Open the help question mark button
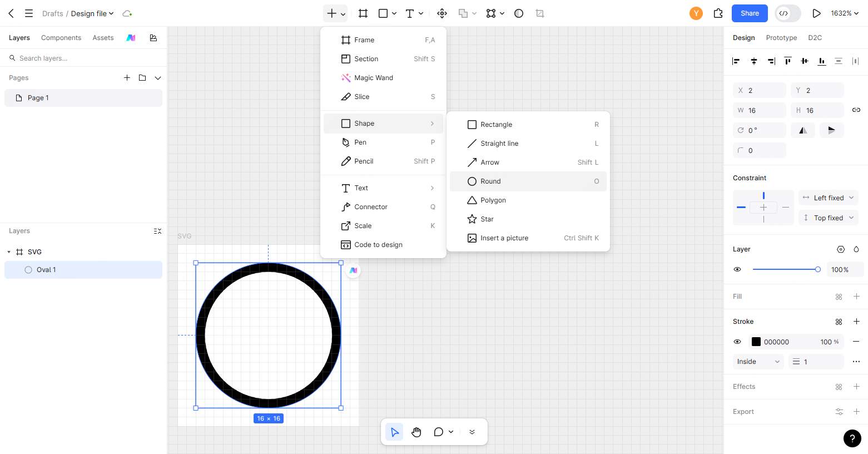Screen dimensions: 868x454 pos(852,438)
